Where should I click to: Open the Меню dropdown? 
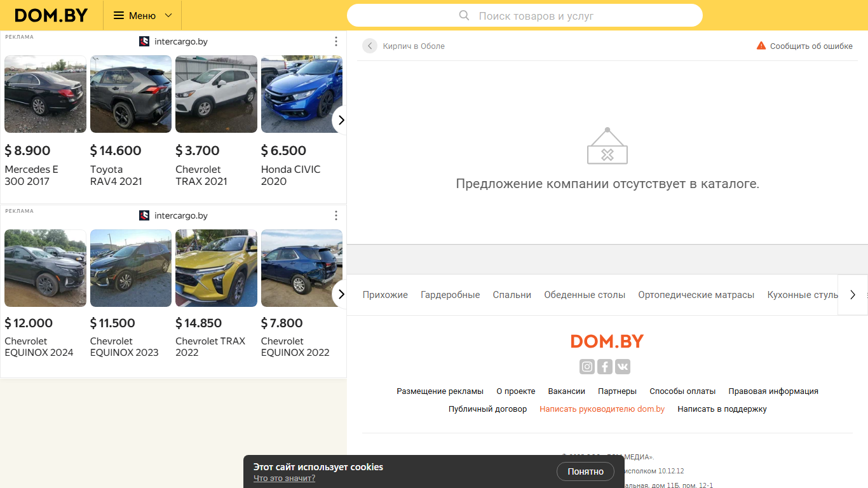click(x=142, y=15)
